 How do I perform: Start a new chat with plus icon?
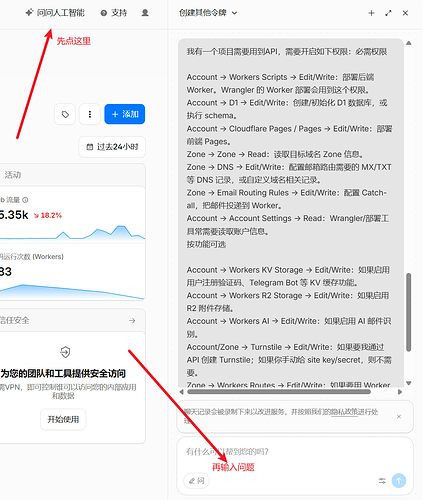371,13
